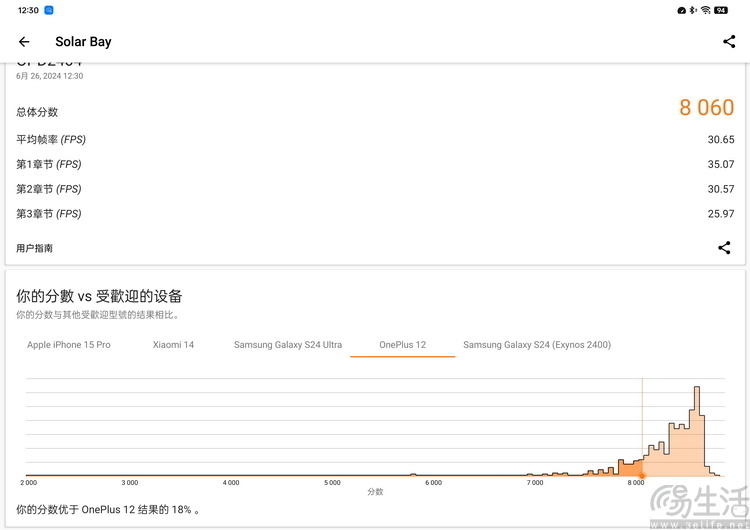Tap the overall score 8 060

pos(706,108)
